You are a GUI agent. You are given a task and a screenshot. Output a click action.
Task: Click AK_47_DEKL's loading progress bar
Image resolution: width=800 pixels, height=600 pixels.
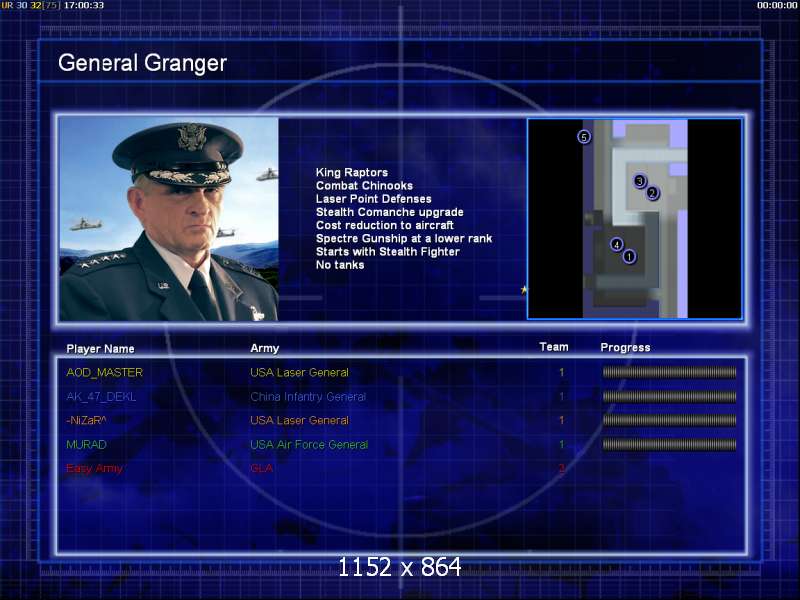[x=669, y=396]
